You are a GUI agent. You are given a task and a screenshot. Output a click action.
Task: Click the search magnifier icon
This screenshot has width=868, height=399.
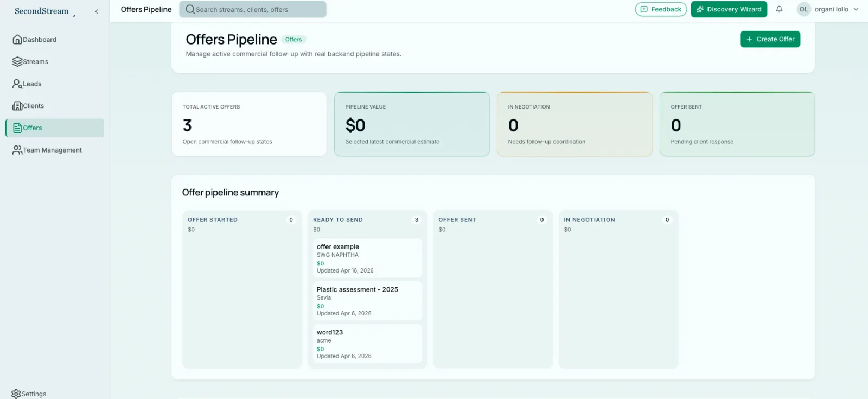click(190, 9)
